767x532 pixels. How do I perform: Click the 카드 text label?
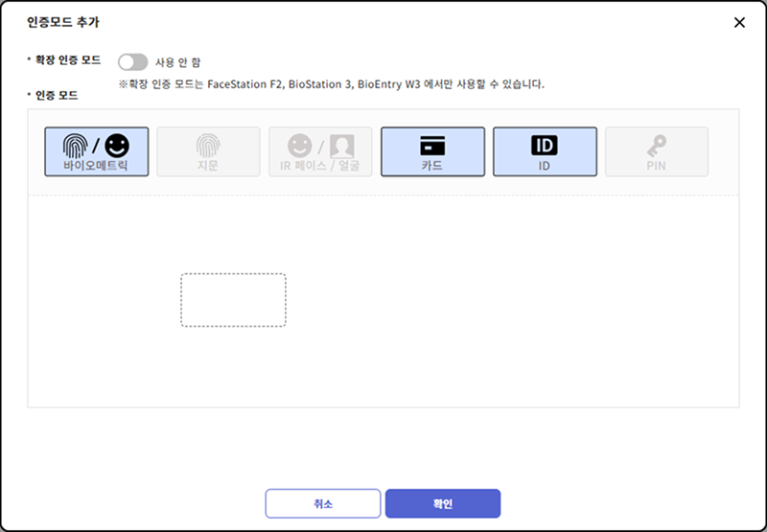click(x=432, y=166)
